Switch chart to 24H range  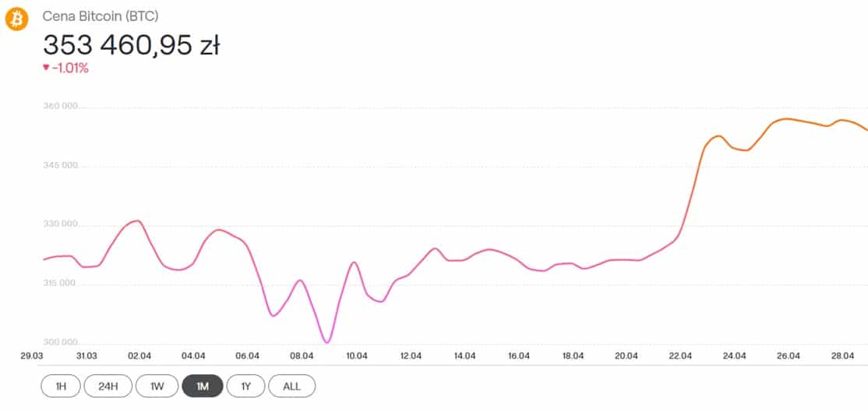click(x=108, y=387)
